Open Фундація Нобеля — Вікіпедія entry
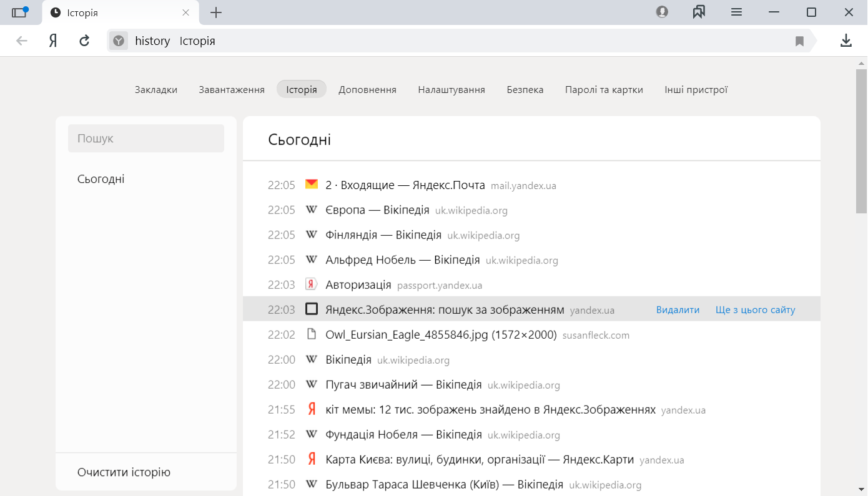Screen dimensions: 868x496 click(x=403, y=435)
